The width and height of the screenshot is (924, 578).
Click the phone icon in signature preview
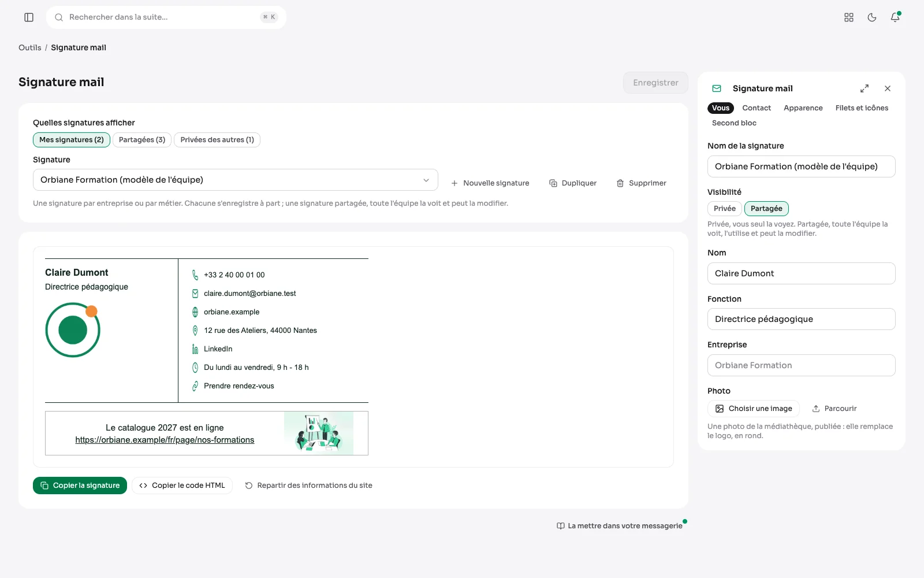[x=195, y=275]
